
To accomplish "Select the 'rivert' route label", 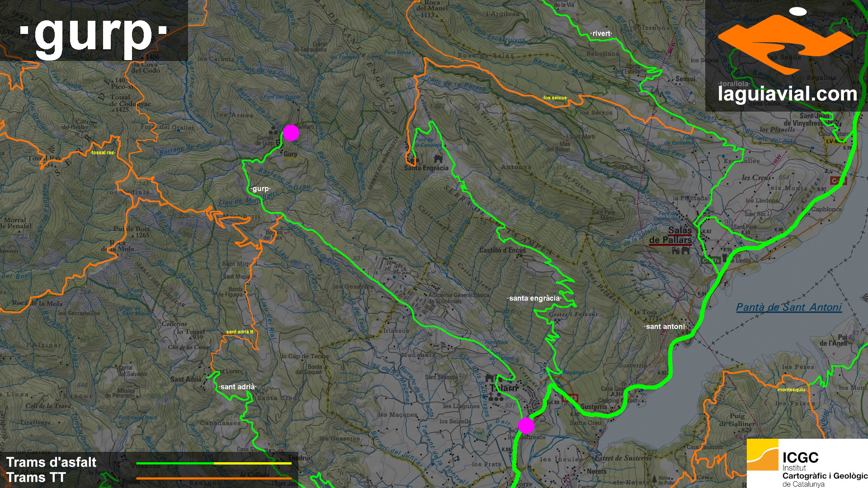I will pos(601,33).
